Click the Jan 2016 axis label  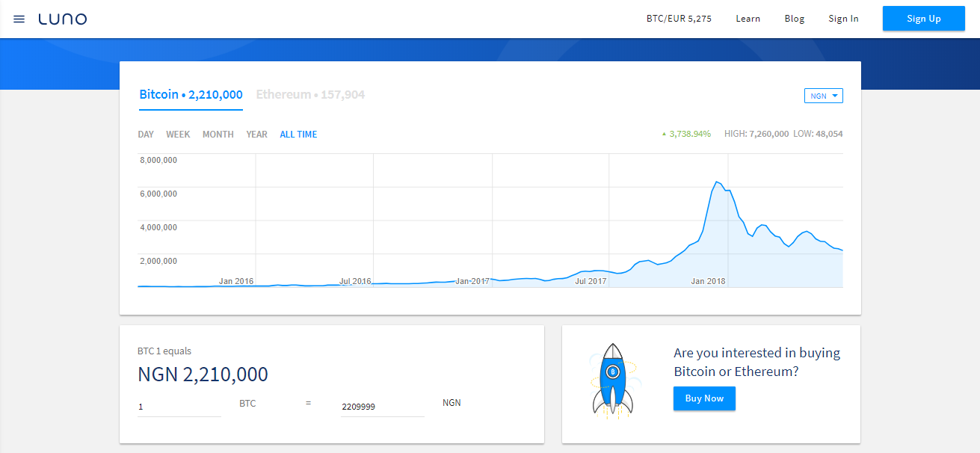click(x=236, y=281)
